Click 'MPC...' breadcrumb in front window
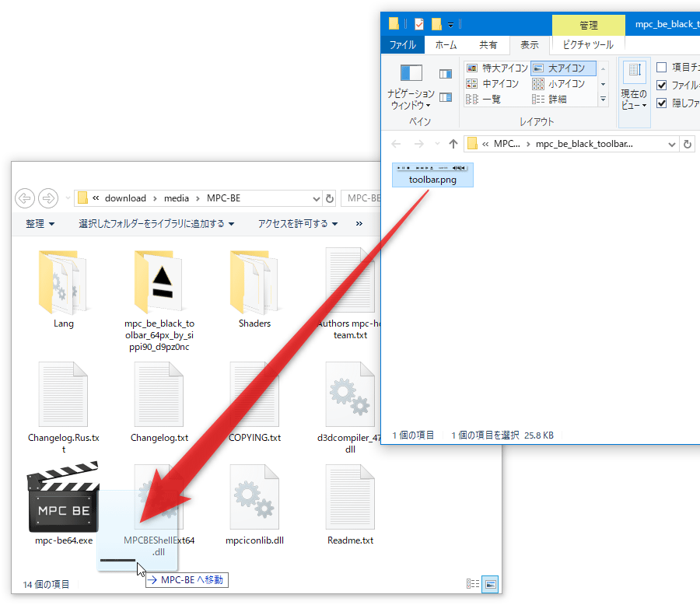The height and width of the screenshot is (605, 700). (x=506, y=144)
